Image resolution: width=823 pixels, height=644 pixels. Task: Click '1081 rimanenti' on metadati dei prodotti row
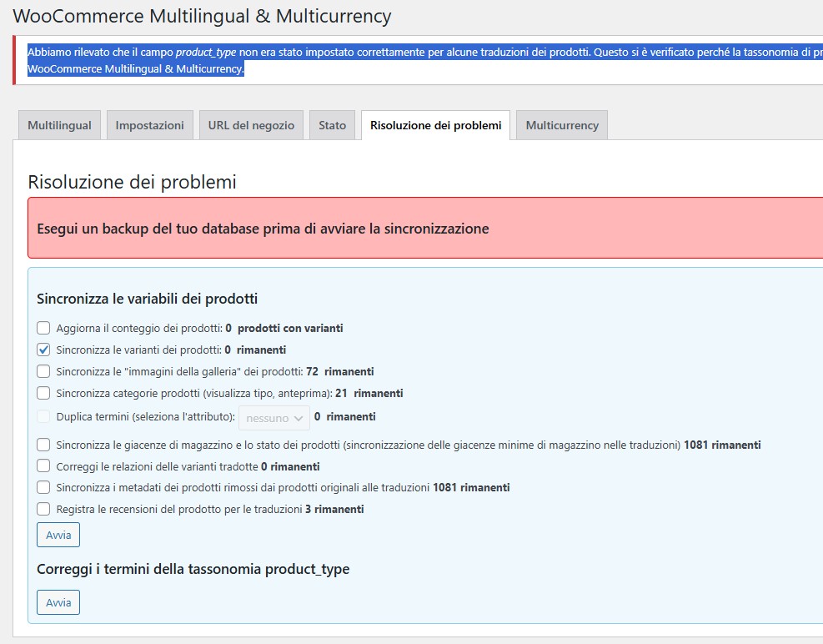[471, 487]
